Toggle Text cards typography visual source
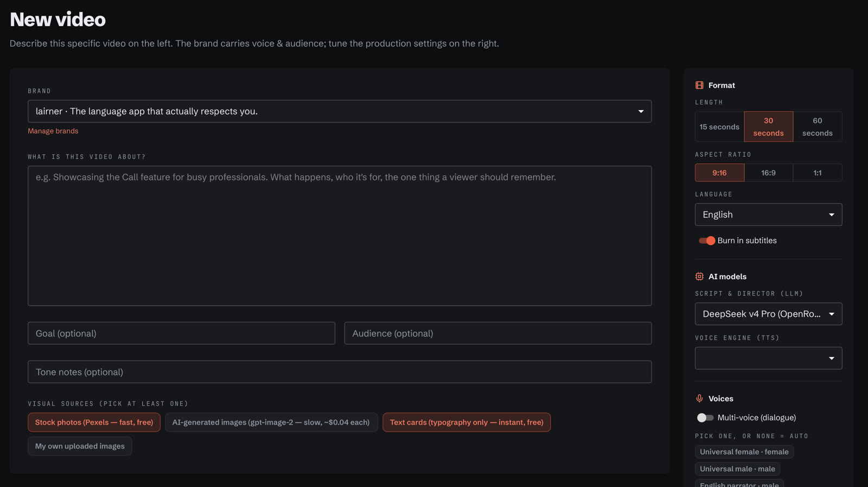 point(467,422)
